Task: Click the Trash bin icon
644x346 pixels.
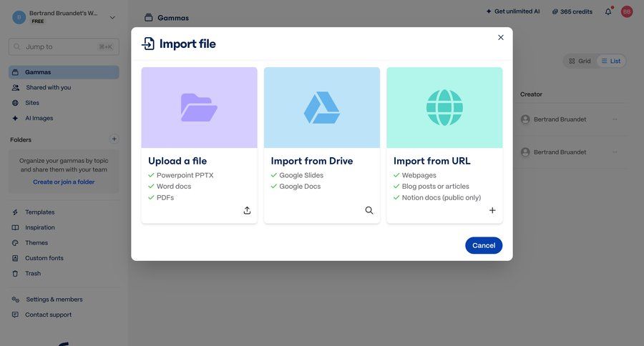Action: pos(15,273)
